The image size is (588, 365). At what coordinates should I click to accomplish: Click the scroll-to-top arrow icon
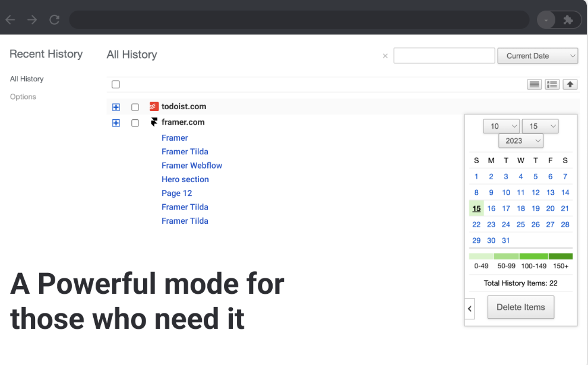tap(570, 84)
